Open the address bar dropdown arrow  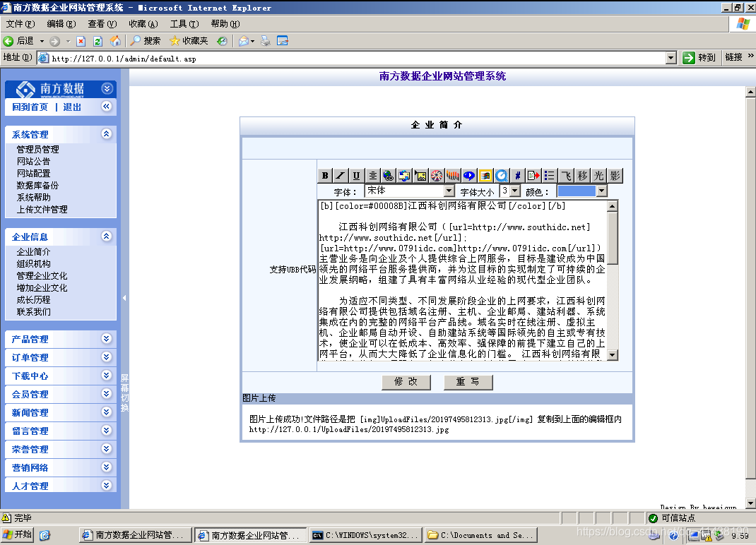671,59
